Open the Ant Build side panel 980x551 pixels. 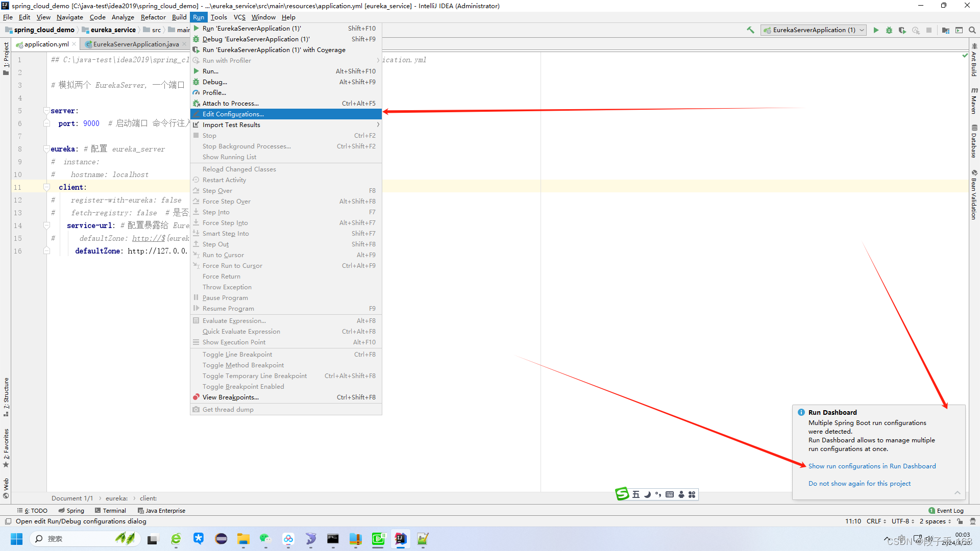pyautogui.click(x=974, y=60)
